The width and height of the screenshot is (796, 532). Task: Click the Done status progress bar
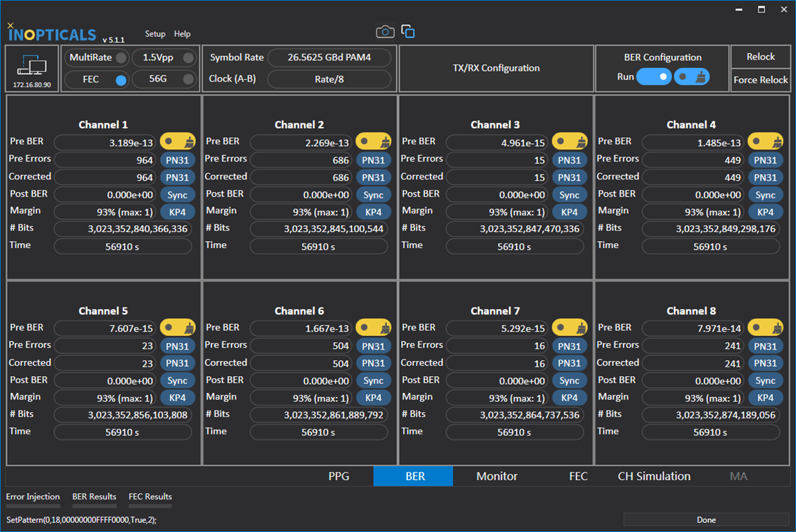[706, 520]
